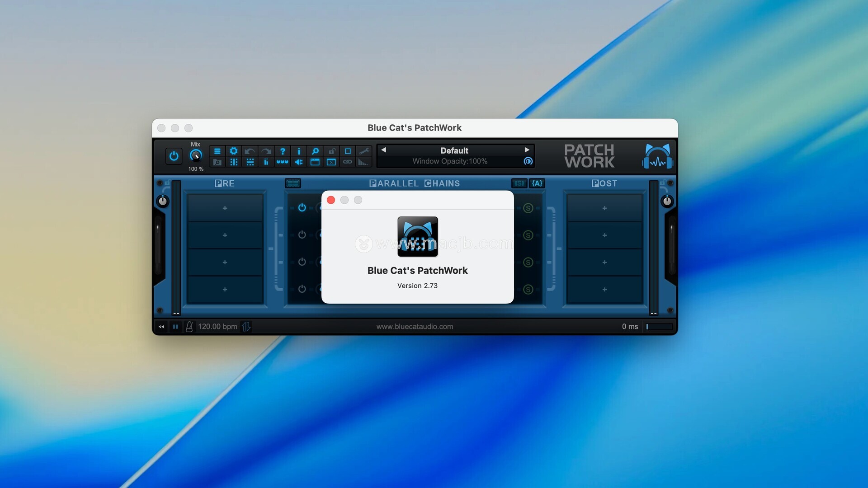The height and width of the screenshot is (488, 868).
Task: Click the rewind transport button
Action: click(161, 327)
